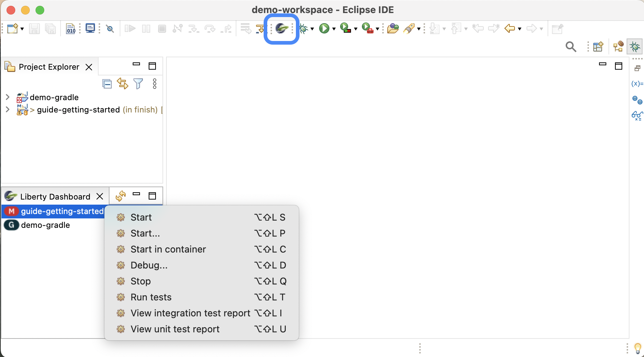This screenshot has width=644, height=357.
Task: Click the green bug Debug icon
Action: click(x=304, y=28)
